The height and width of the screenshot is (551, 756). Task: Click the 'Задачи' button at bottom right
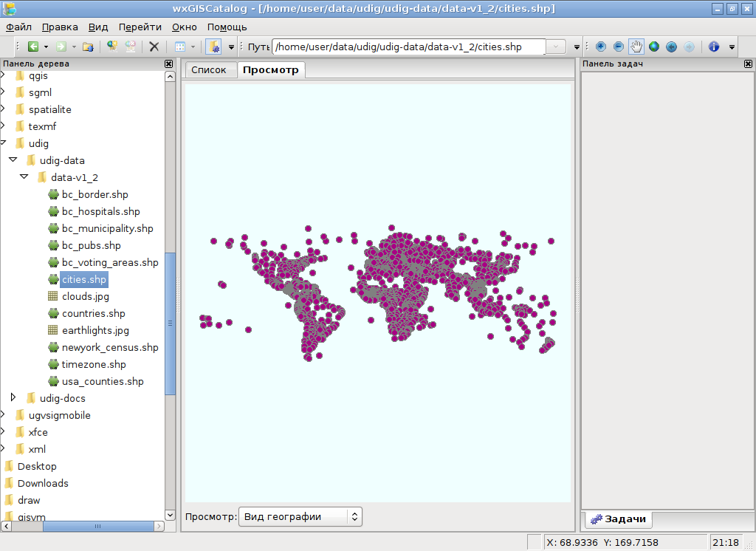(619, 519)
